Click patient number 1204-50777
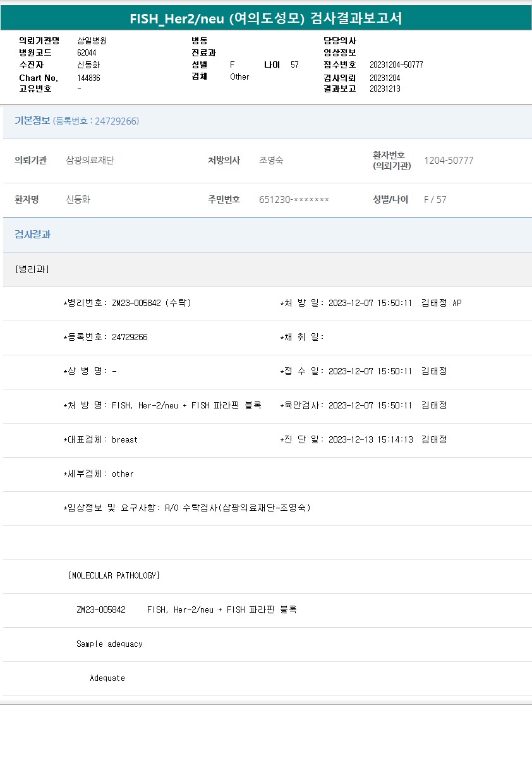 [x=449, y=161]
